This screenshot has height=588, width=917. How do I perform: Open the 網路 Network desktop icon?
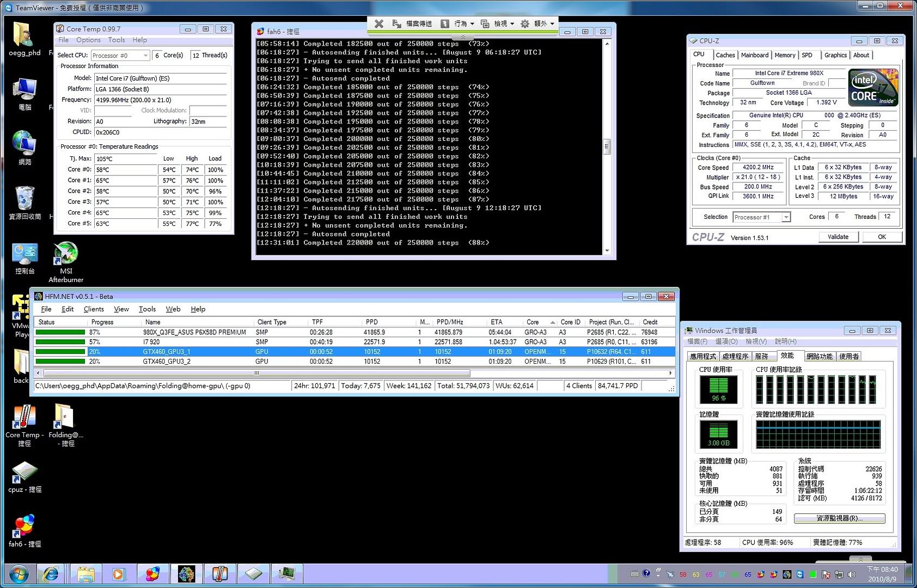tap(25, 148)
